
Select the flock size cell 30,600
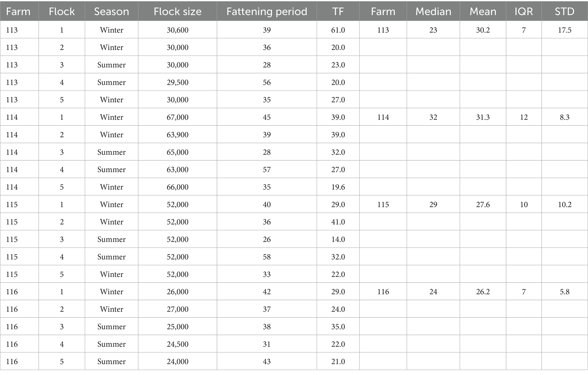(177, 30)
